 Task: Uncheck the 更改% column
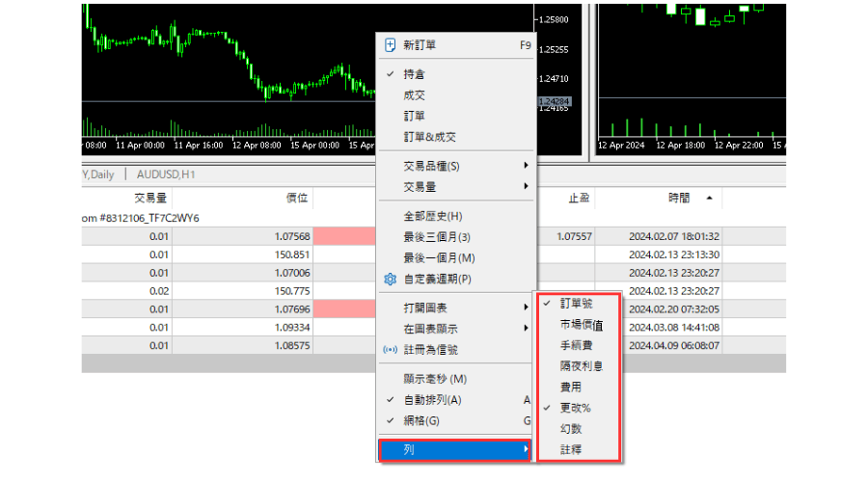tap(575, 408)
